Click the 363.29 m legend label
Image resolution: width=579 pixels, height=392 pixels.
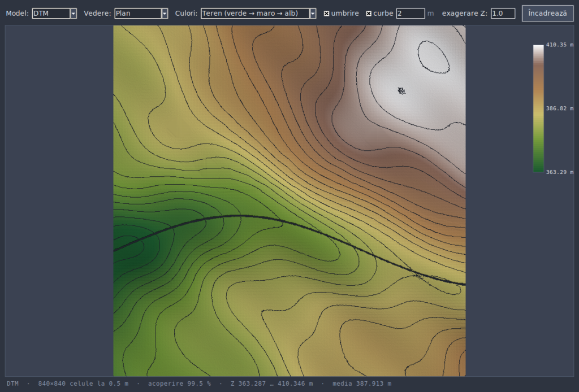[559, 172]
